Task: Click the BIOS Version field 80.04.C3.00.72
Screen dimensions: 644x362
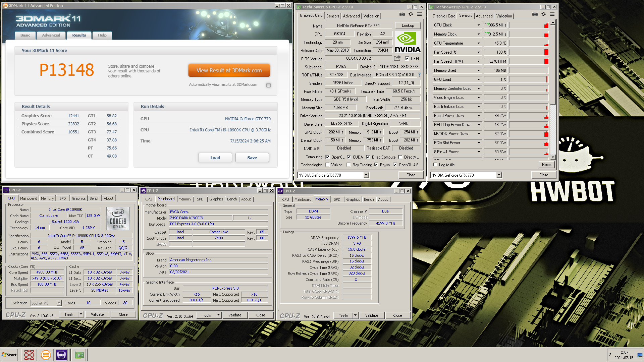Action: tap(359, 58)
